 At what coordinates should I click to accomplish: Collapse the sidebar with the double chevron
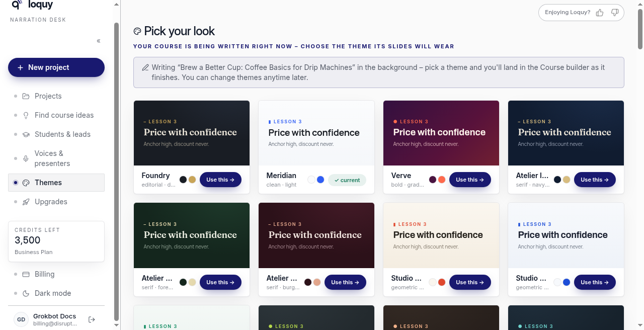point(99,41)
